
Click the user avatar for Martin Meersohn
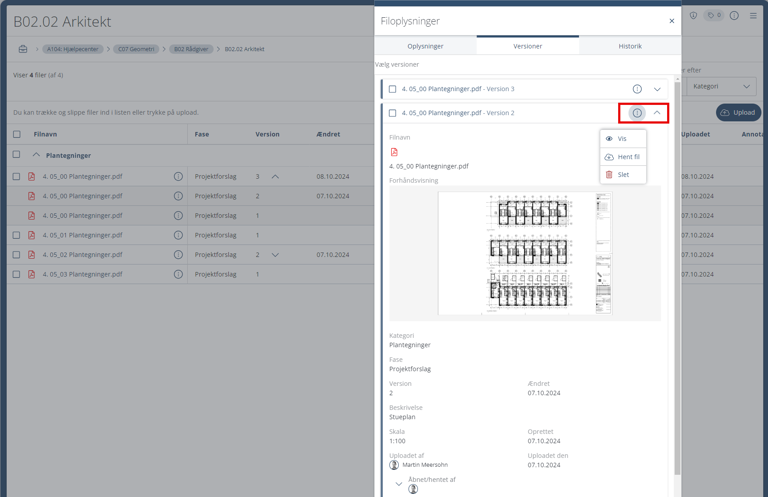[394, 465]
